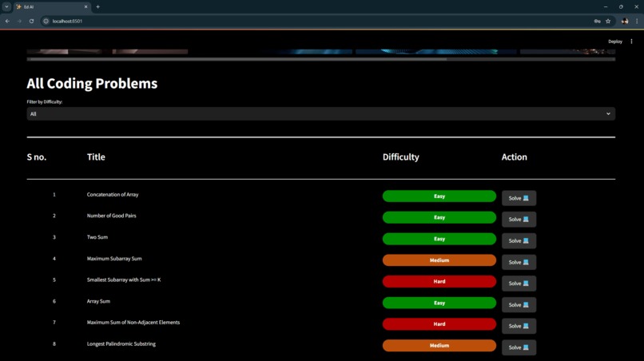Restore down the browser window
Viewport: 644px width, 361px height.
click(x=621, y=6)
